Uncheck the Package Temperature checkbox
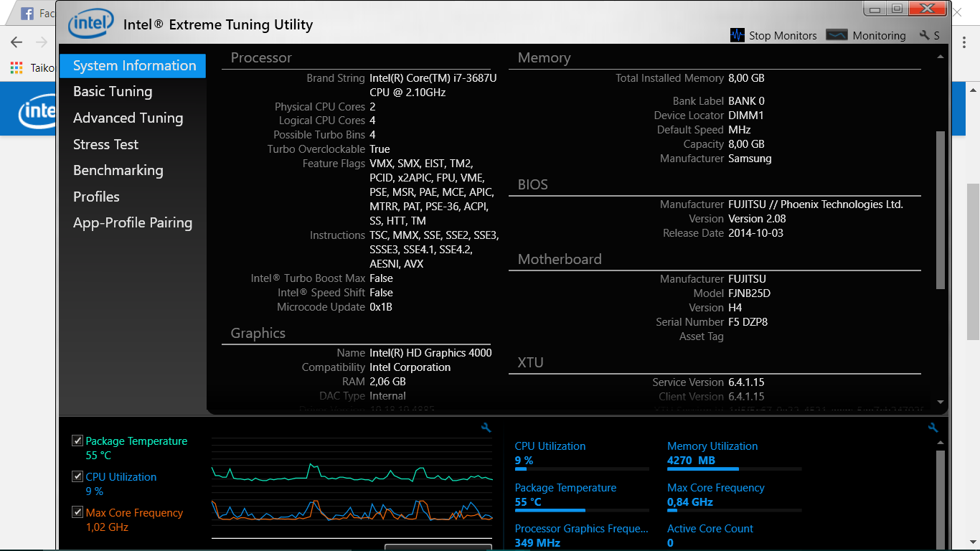 77,441
